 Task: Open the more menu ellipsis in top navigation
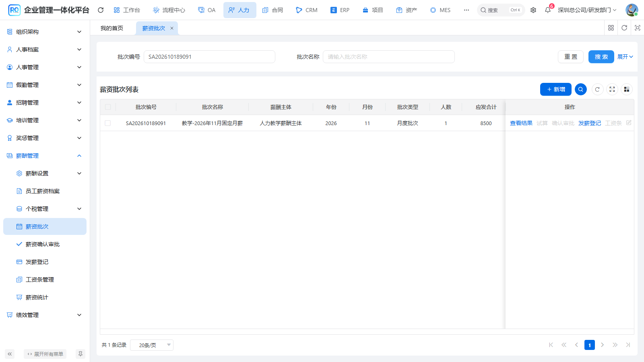point(466,10)
